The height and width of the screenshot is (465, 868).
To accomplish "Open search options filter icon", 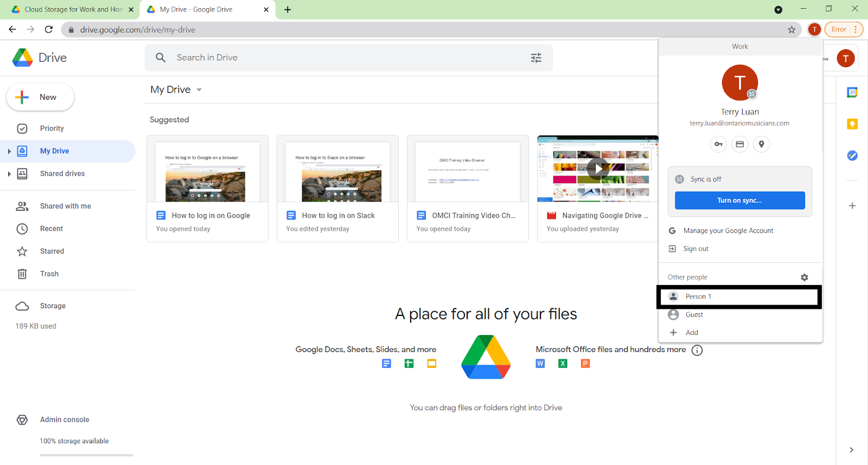I will [536, 57].
